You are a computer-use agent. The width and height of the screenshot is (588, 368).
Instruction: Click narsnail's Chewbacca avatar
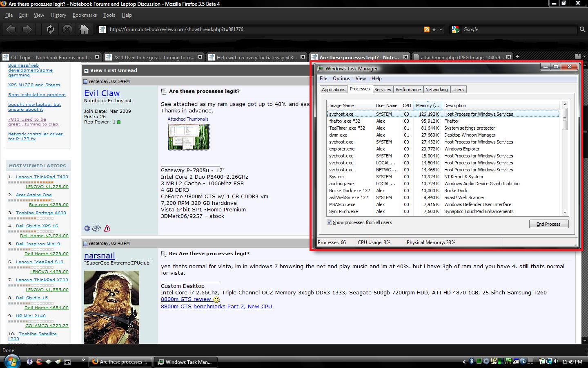click(111, 307)
